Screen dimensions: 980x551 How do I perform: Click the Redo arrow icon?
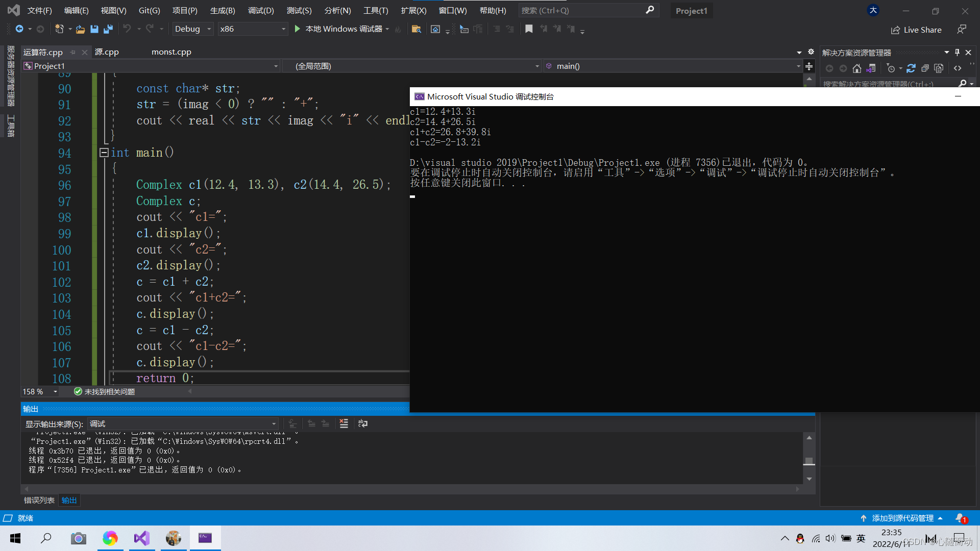tap(150, 29)
